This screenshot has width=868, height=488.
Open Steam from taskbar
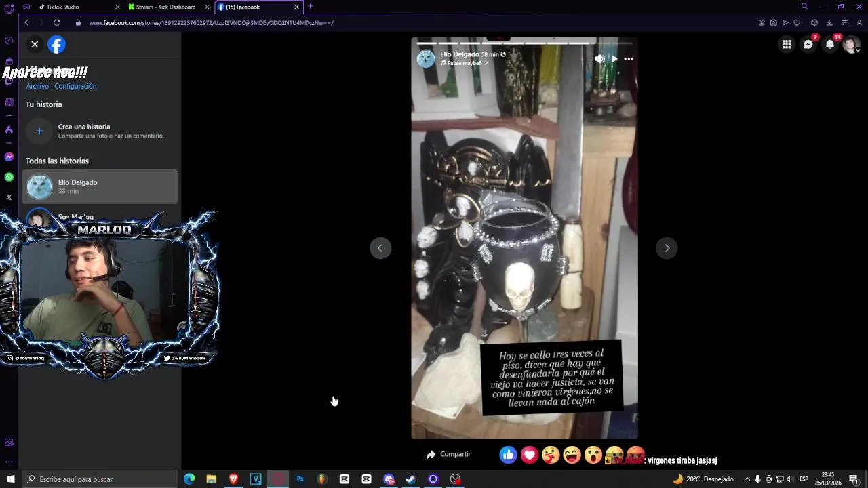(410, 479)
